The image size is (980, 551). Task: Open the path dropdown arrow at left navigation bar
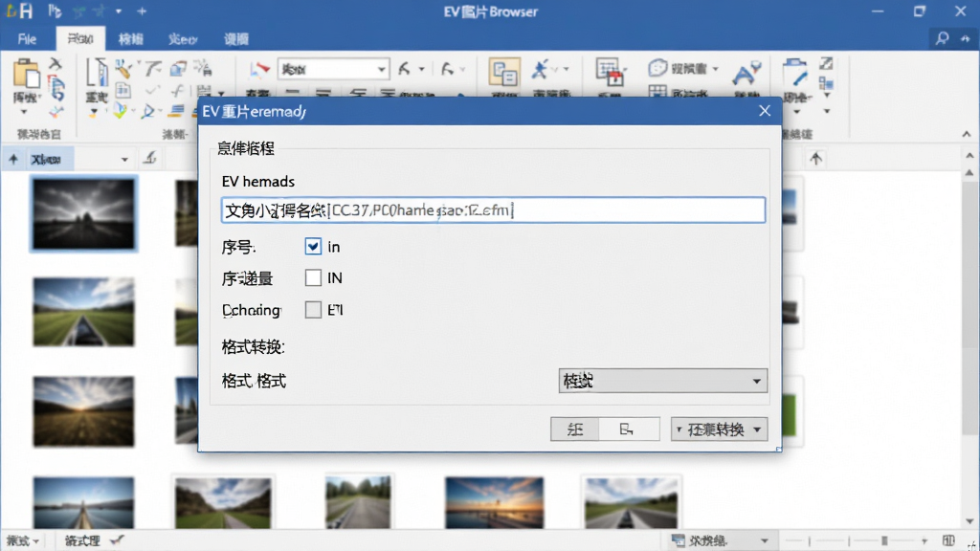point(124,160)
